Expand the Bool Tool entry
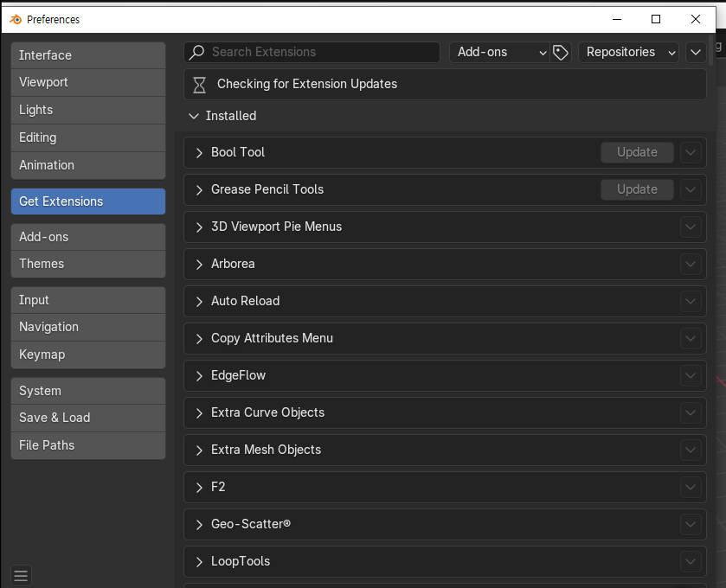The image size is (726, 588). coord(199,152)
